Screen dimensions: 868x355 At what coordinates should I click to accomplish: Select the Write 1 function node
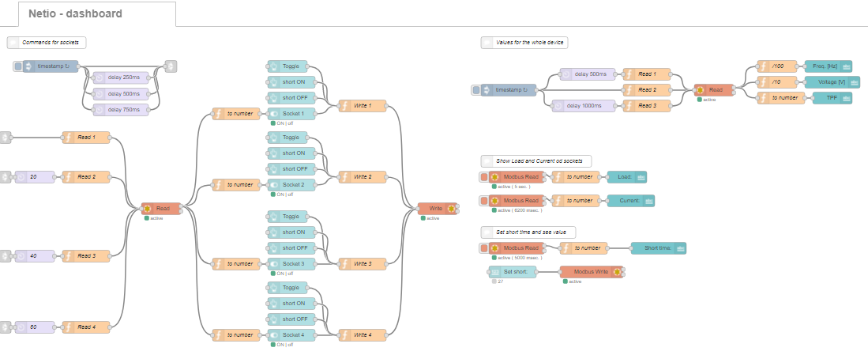(x=362, y=106)
